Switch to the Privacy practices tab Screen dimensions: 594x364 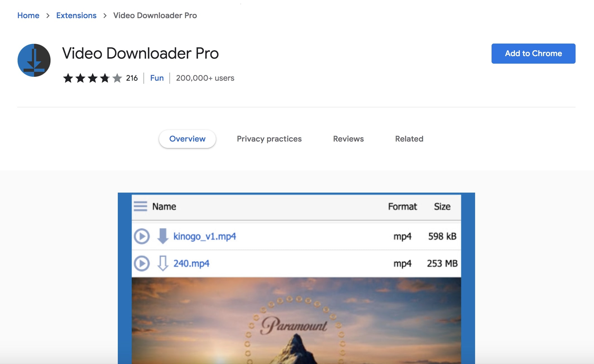pyautogui.click(x=269, y=139)
